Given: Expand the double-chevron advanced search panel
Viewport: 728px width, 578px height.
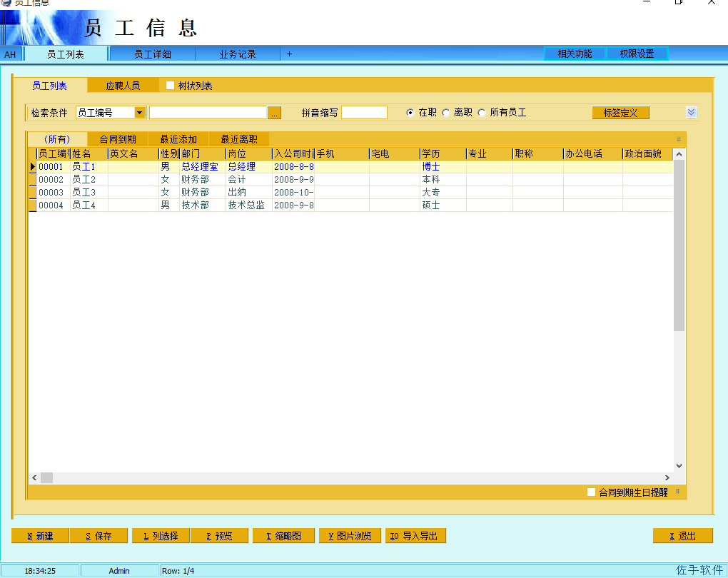Looking at the screenshot, I should click(x=691, y=113).
